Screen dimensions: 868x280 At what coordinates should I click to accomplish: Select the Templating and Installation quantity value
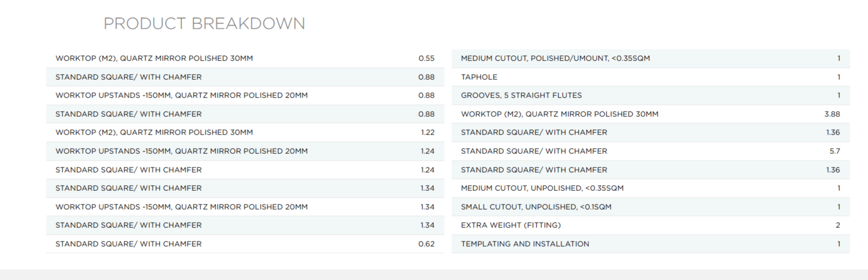click(x=838, y=244)
